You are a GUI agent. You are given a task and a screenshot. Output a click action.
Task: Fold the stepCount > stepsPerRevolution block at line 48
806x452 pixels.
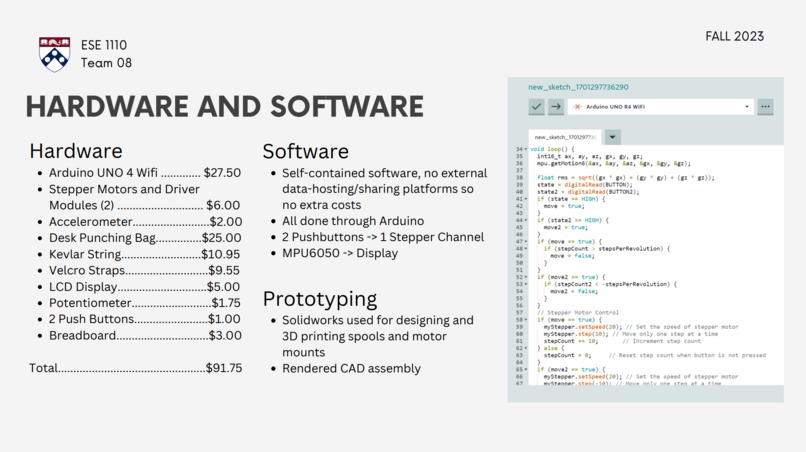pyautogui.click(x=525, y=248)
